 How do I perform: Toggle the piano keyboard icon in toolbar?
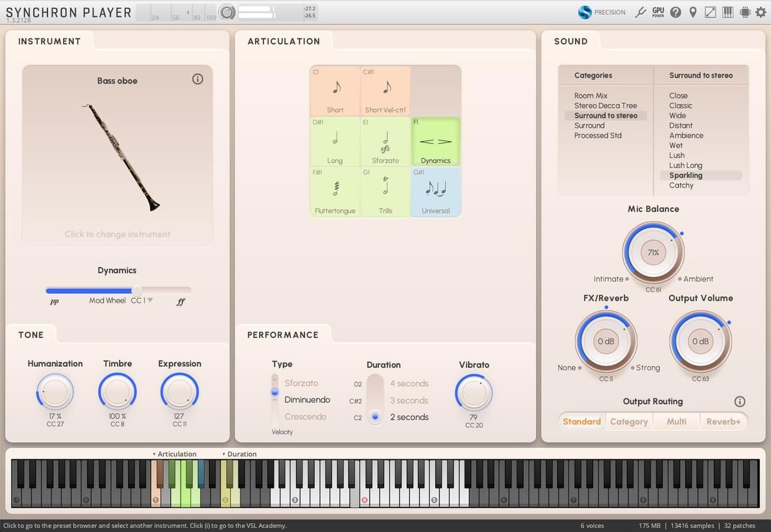pyautogui.click(x=728, y=12)
